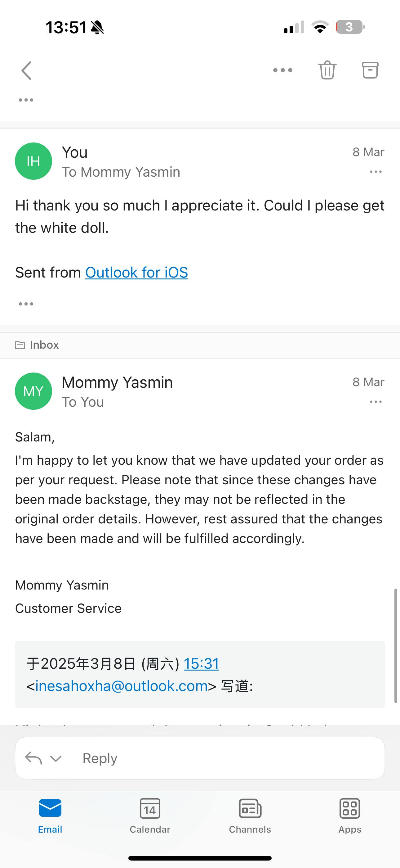Viewport: 400px width, 868px height.
Task: Tap the Reply text field
Action: point(227,758)
